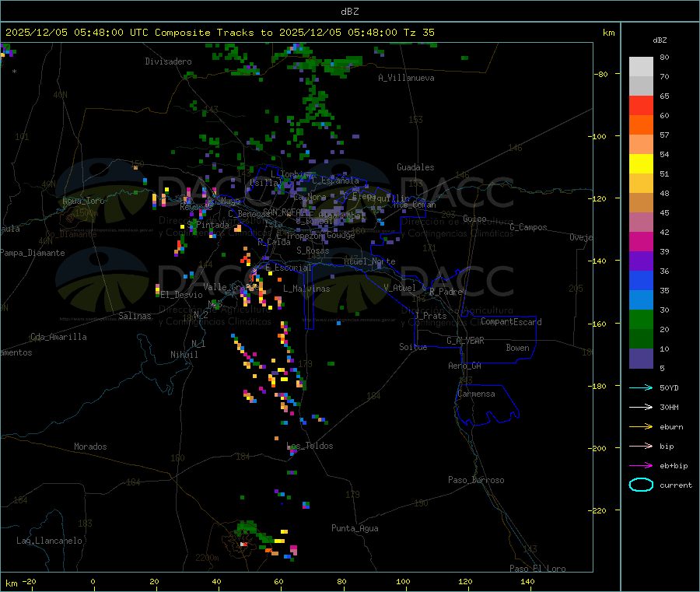Click the CompantEscard place label
This screenshot has width=700, height=592.
coord(511,322)
